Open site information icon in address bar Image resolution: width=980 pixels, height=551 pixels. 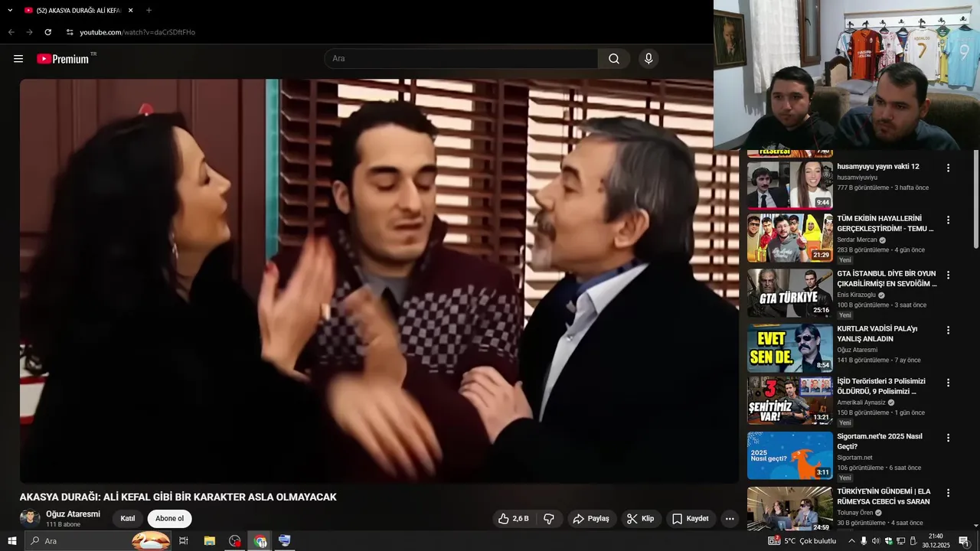pos(70,32)
